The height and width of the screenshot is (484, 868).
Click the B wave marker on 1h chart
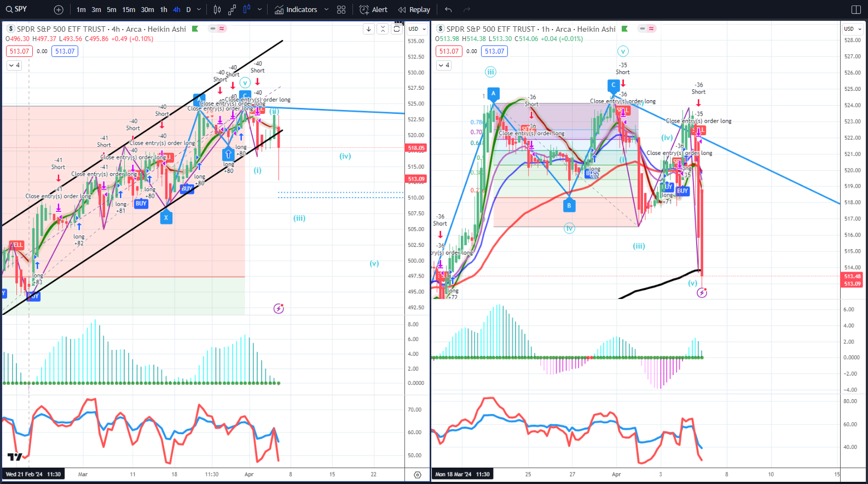[x=569, y=206]
